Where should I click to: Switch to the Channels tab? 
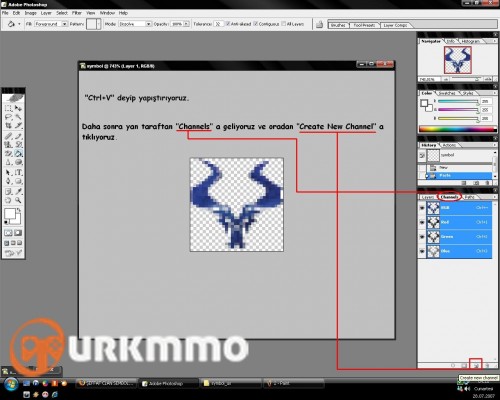tap(449, 197)
